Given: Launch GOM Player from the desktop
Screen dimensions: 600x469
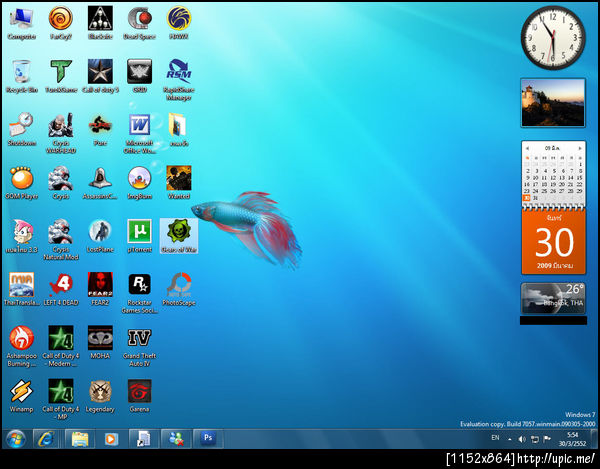Looking at the screenshot, I should click(x=21, y=182).
